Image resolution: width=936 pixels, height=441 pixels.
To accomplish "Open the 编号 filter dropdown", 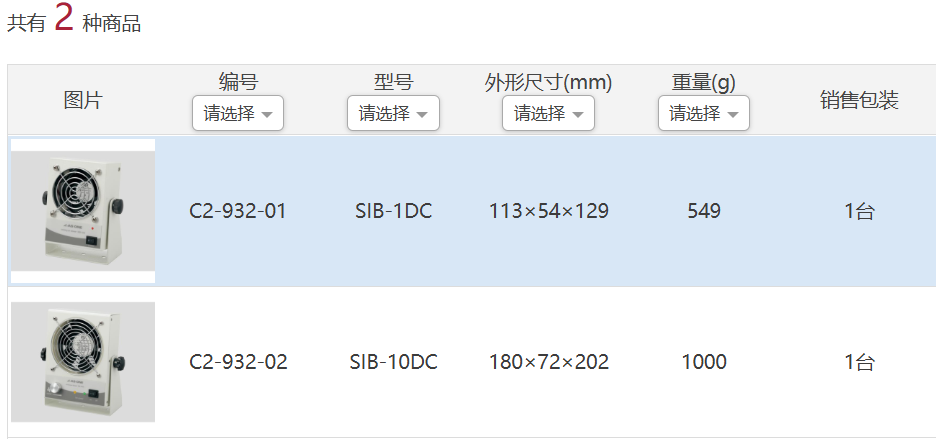I will (238, 113).
